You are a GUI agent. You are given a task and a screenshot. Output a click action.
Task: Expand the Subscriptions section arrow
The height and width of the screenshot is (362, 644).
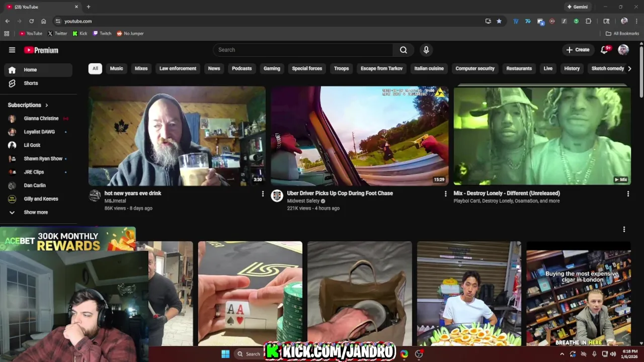pyautogui.click(x=47, y=105)
